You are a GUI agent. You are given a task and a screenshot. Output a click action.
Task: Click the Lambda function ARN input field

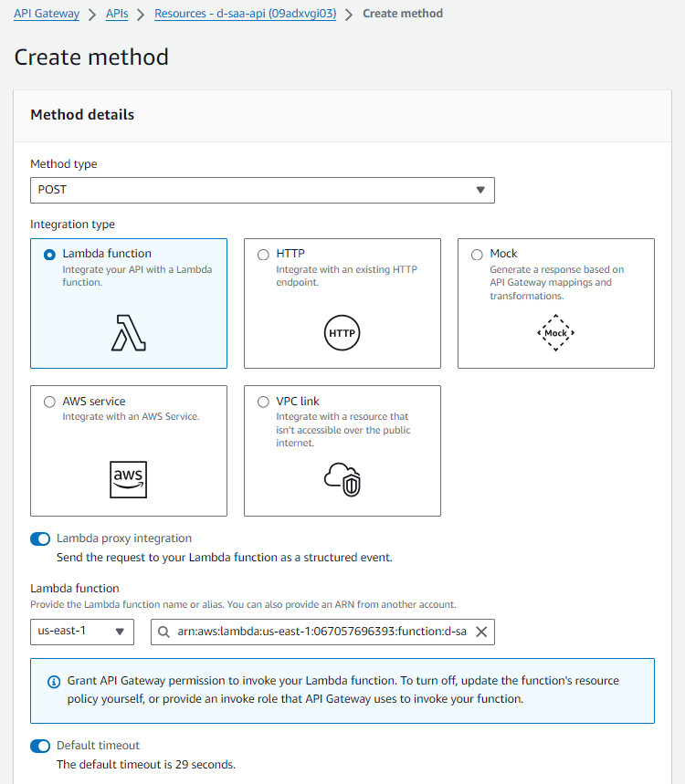point(320,632)
